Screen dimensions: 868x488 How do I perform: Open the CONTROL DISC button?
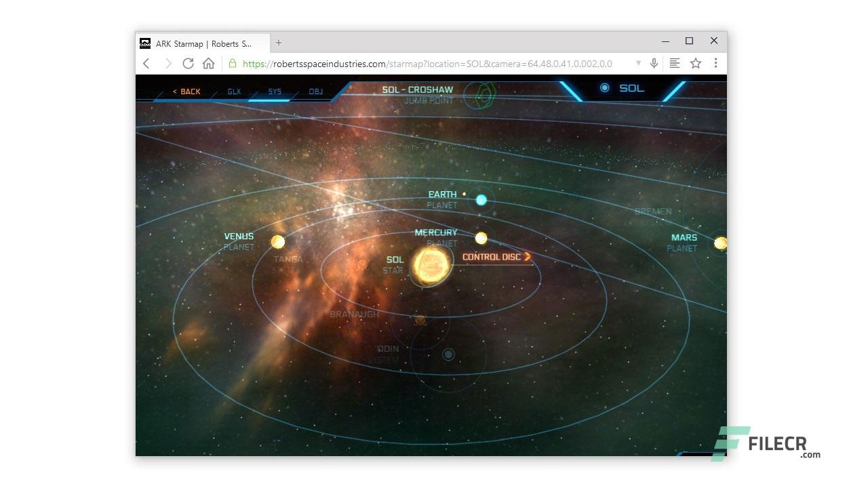point(496,257)
